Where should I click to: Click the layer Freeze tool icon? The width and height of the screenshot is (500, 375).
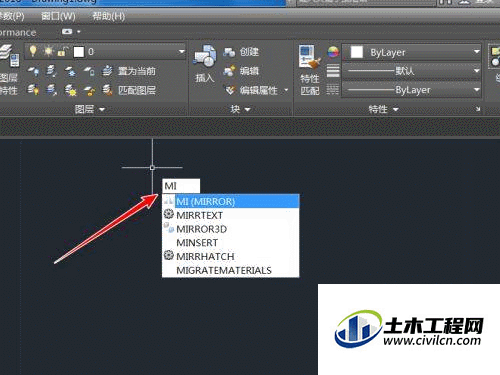pos(70,71)
